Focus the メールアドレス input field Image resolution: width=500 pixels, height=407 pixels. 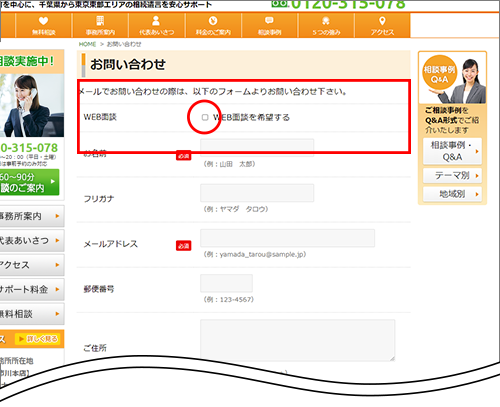click(287, 238)
